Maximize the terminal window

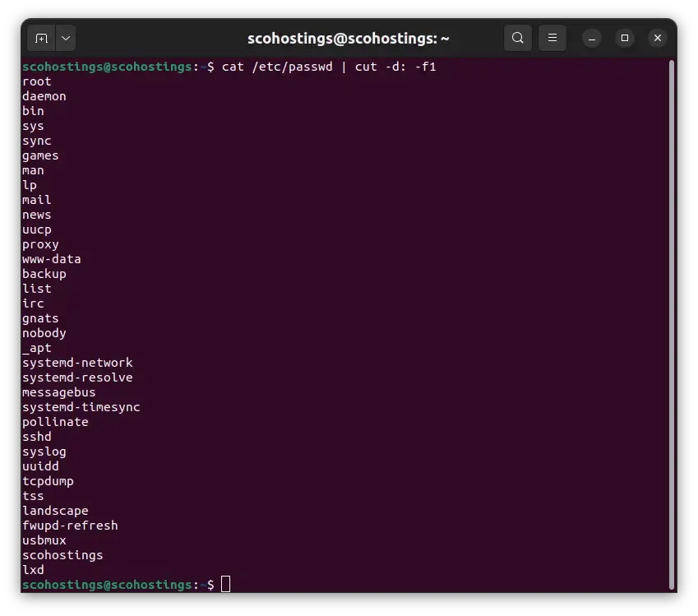(x=624, y=38)
